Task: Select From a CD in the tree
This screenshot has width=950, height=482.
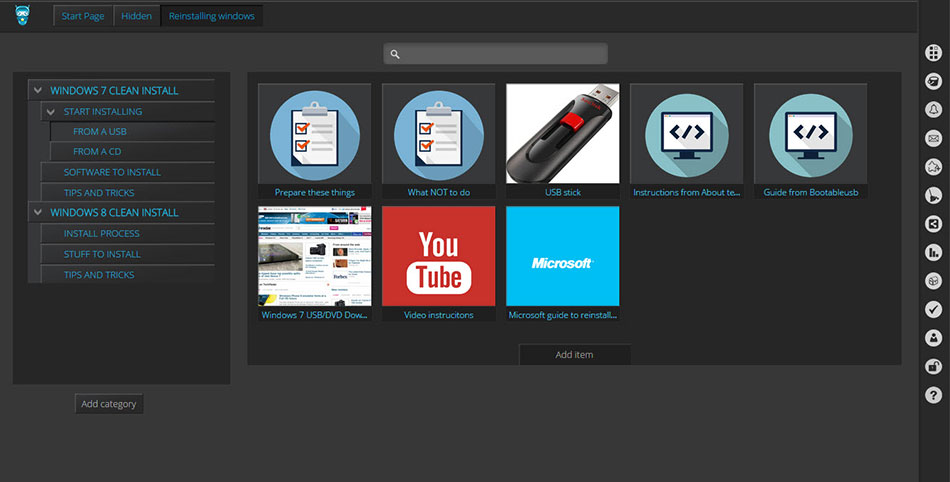Action: point(97,152)
